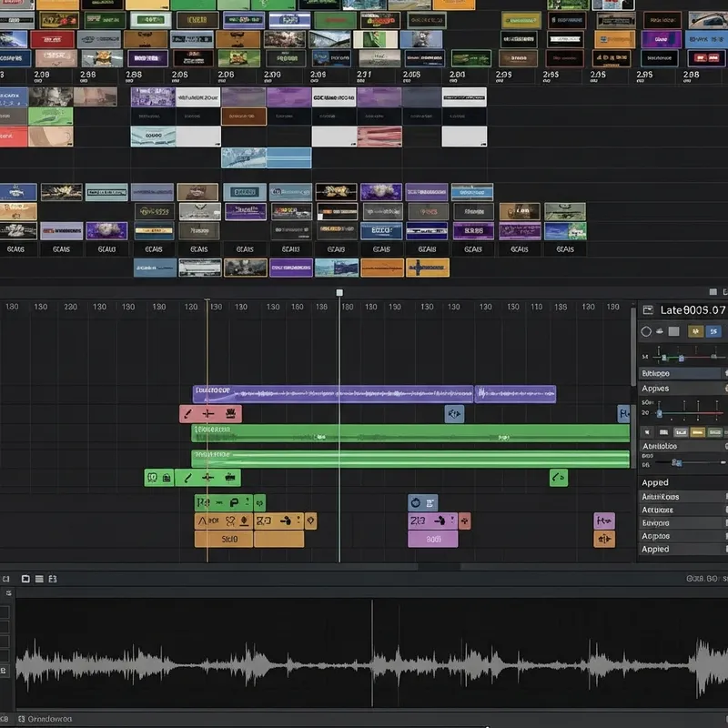Screen dimensions: 728x728
Task: Click the purple 80dl button on the timeline
Action: click(432, 539)
